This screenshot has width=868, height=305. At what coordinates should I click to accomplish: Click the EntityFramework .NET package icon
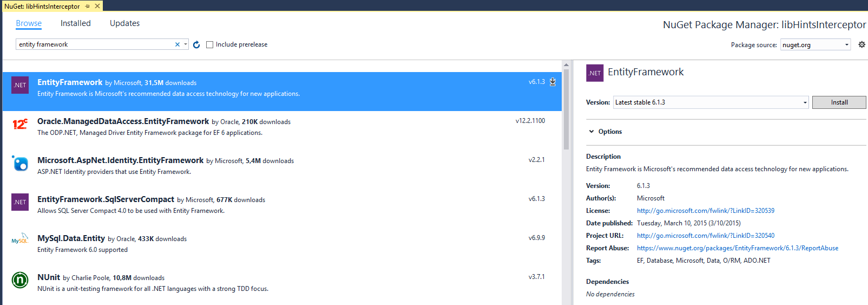click(20, 85)
